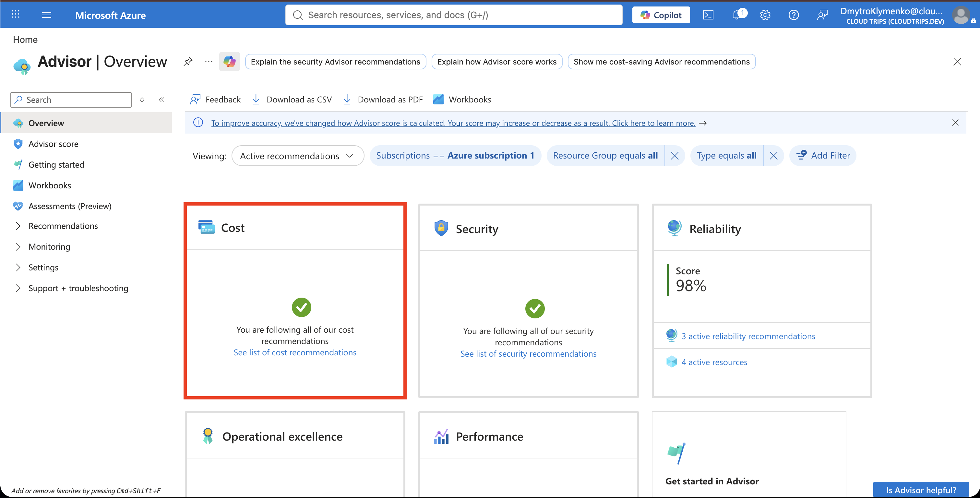Screen dimensions: 980x498
Task: Click the Subscriptions filter pill
Action: (455, 156)
